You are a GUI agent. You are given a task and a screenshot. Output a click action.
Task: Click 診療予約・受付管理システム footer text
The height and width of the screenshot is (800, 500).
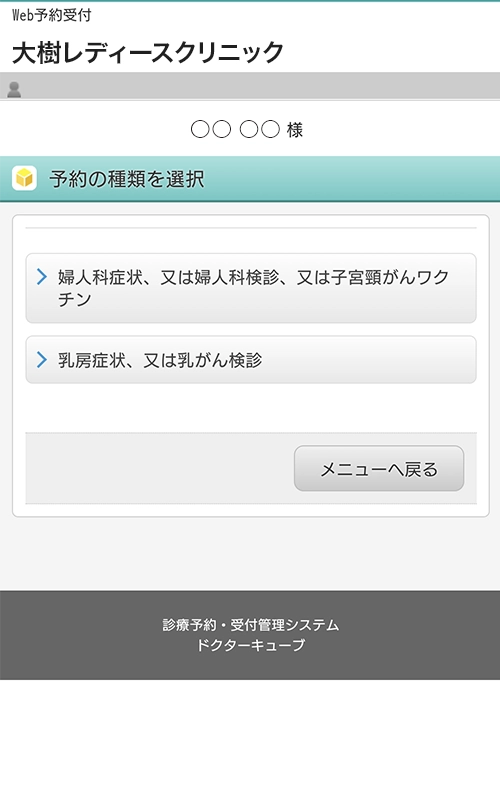(251, 624)
